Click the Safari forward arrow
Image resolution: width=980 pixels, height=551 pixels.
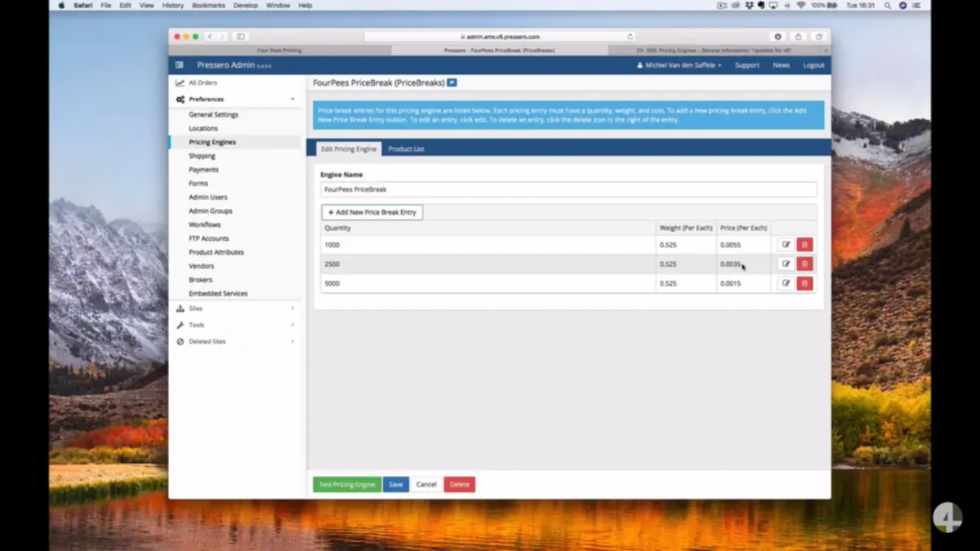click(x=221, y=37)
